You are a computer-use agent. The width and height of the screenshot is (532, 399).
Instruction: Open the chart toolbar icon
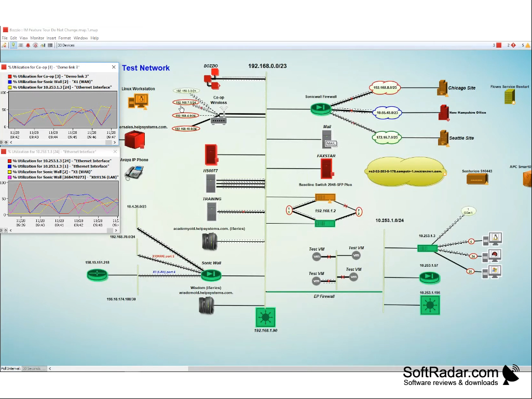(43, 45)
